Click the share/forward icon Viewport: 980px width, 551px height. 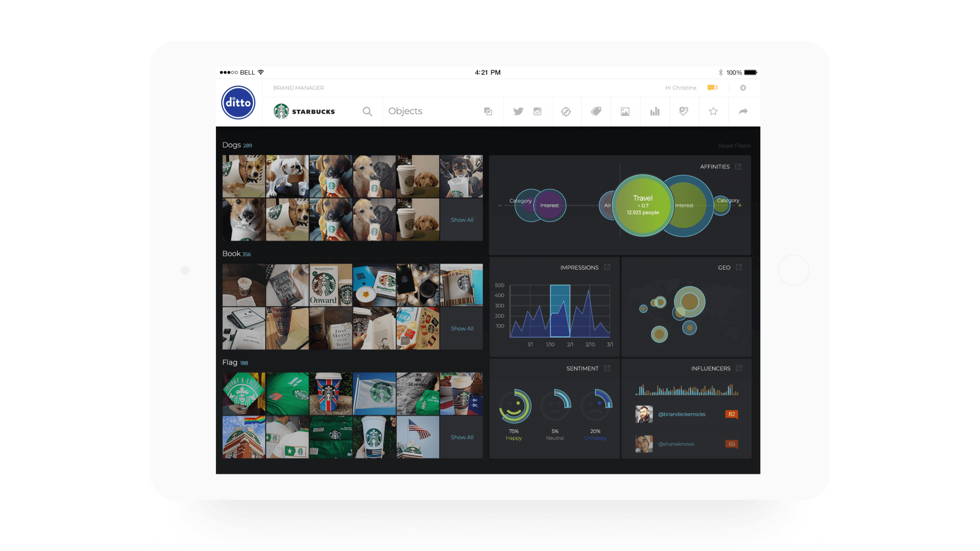tap(743, 111)
